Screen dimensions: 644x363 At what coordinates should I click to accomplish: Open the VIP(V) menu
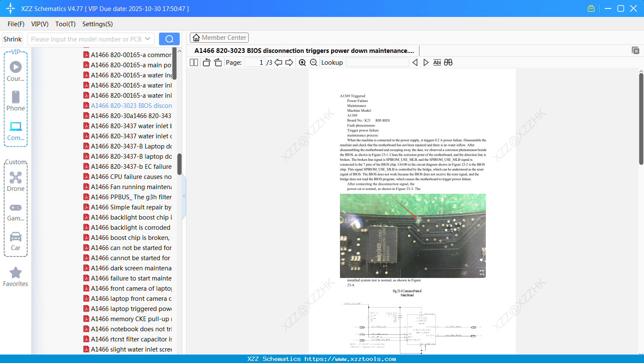point(40,24)
